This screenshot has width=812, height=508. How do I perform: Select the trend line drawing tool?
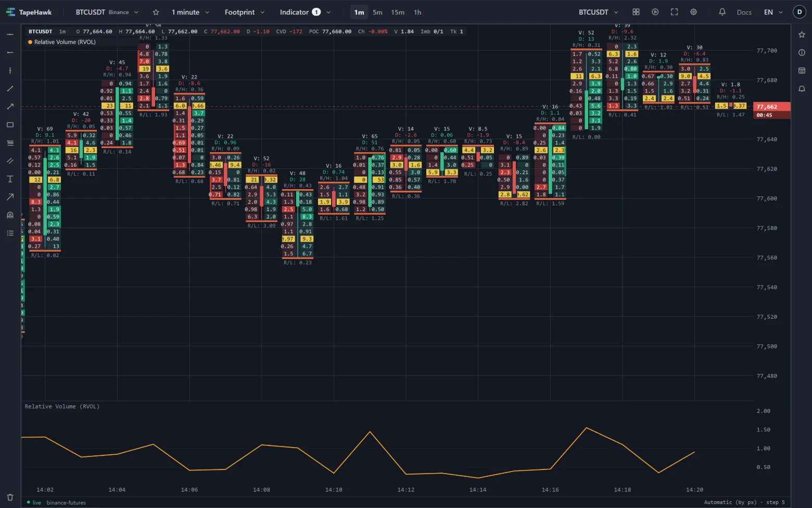coord(10,89)
